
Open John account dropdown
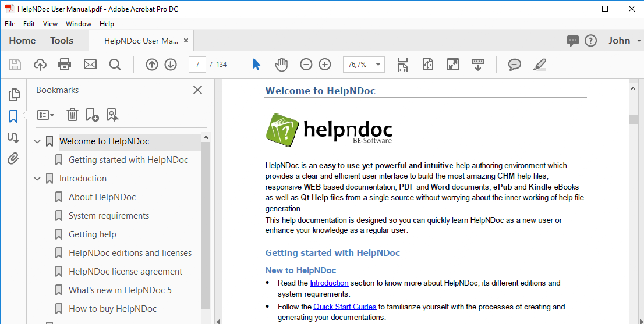(625, 41)
